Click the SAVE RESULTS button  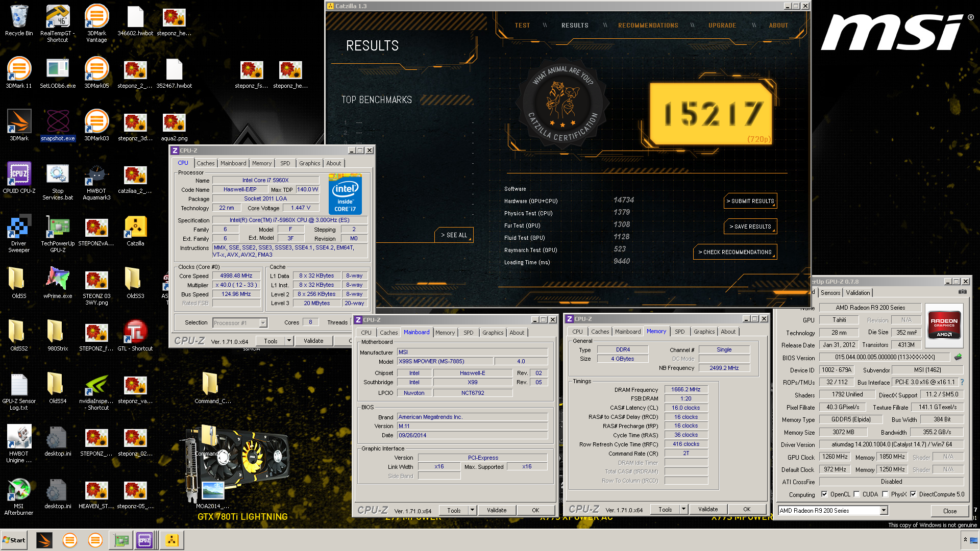pos(750,227)
